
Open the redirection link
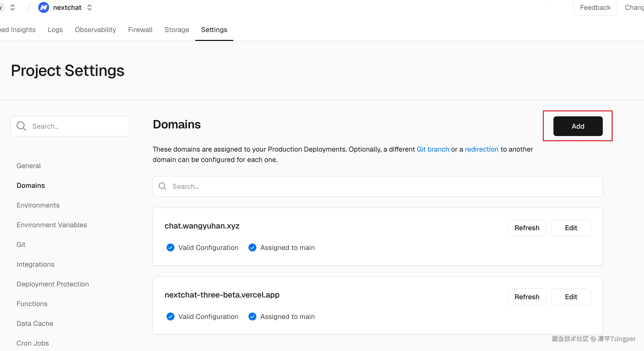click(481, 149)
